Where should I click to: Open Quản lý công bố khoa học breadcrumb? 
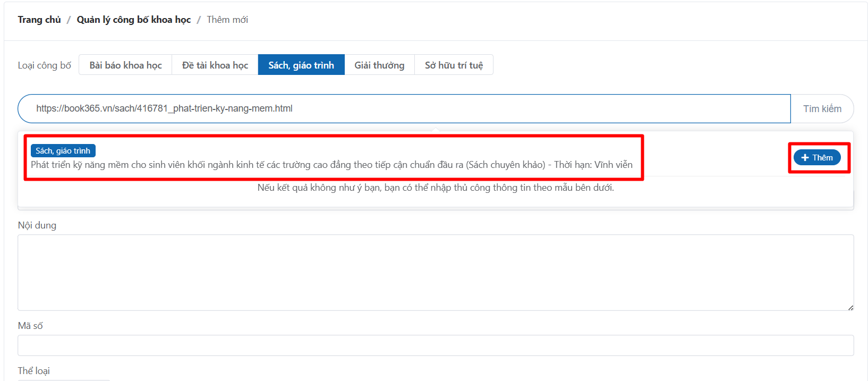(x=134, y=20)
